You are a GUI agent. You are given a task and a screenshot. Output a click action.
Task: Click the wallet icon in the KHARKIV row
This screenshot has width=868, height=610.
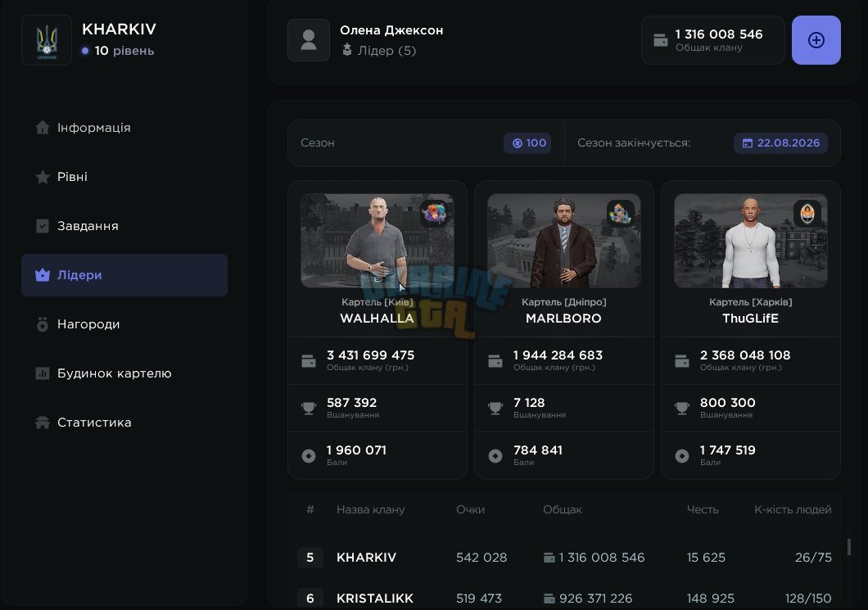[549, 558]
